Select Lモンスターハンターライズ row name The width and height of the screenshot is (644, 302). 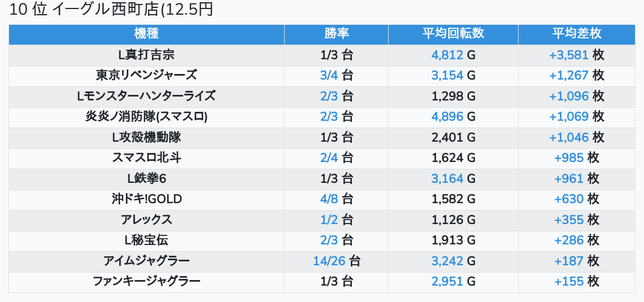pos(146,96)
